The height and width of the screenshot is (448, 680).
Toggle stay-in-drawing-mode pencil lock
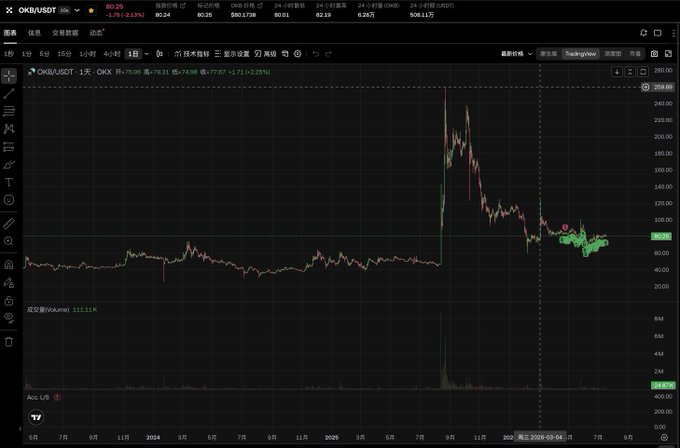[9, 283]
